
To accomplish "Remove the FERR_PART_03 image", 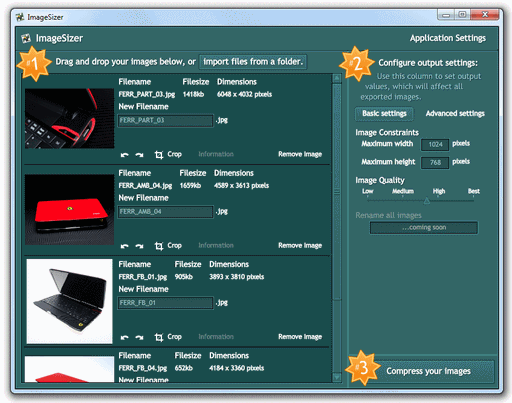I will (300, 154).
